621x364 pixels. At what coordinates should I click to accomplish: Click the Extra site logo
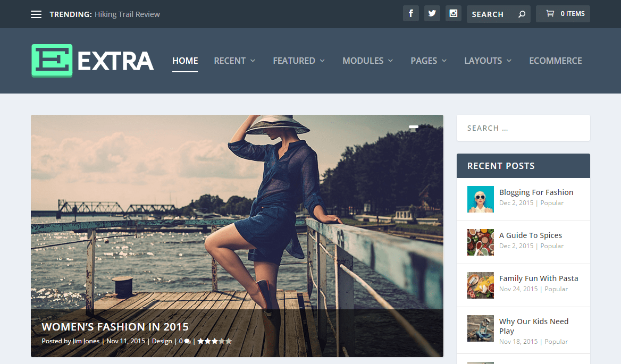[x=93, y=61]
